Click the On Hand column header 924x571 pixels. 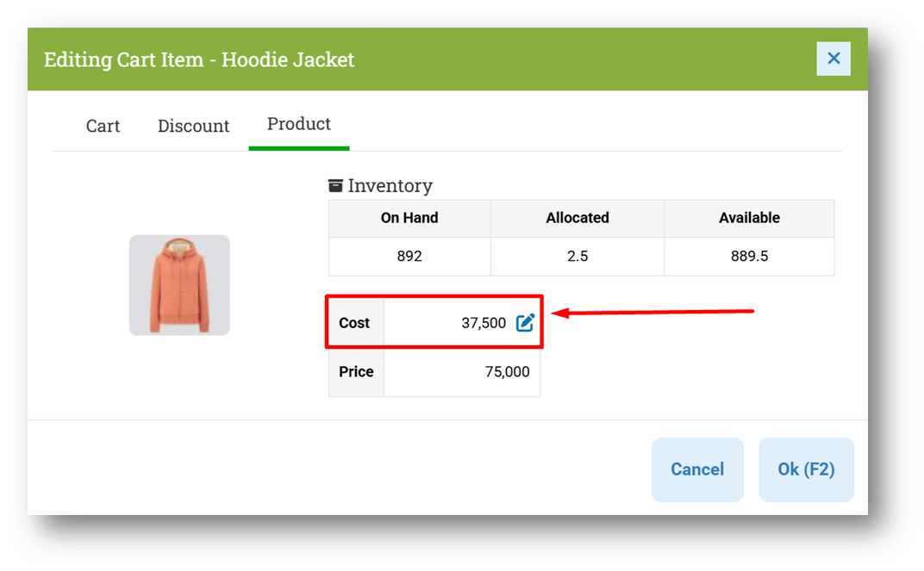tap(409, 218)
